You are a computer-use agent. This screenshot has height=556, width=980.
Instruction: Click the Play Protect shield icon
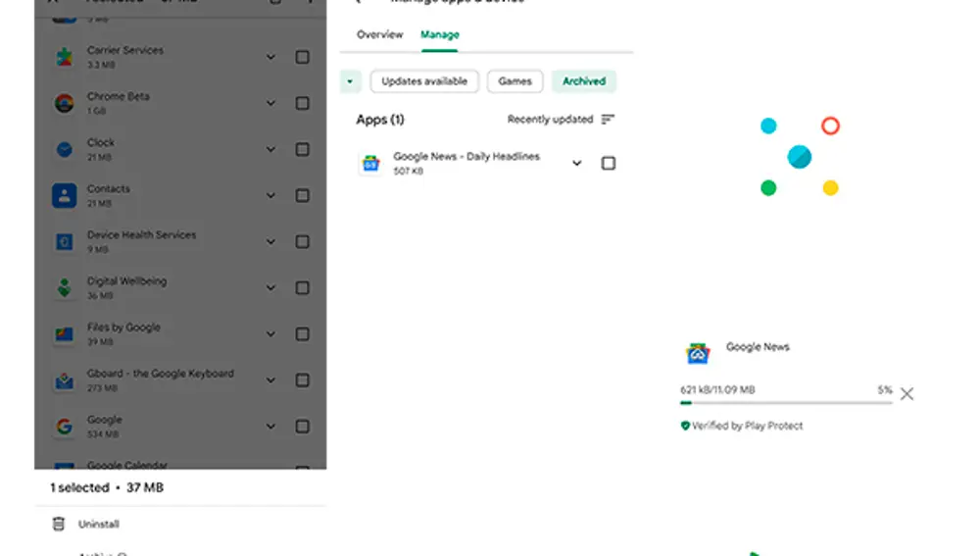[685, 426]
